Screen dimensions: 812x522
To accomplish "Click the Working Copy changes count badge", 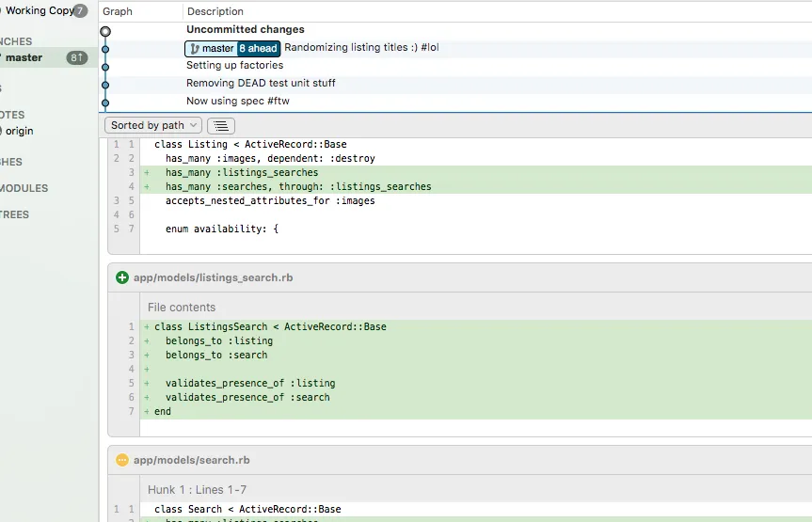I will [81, 11].
